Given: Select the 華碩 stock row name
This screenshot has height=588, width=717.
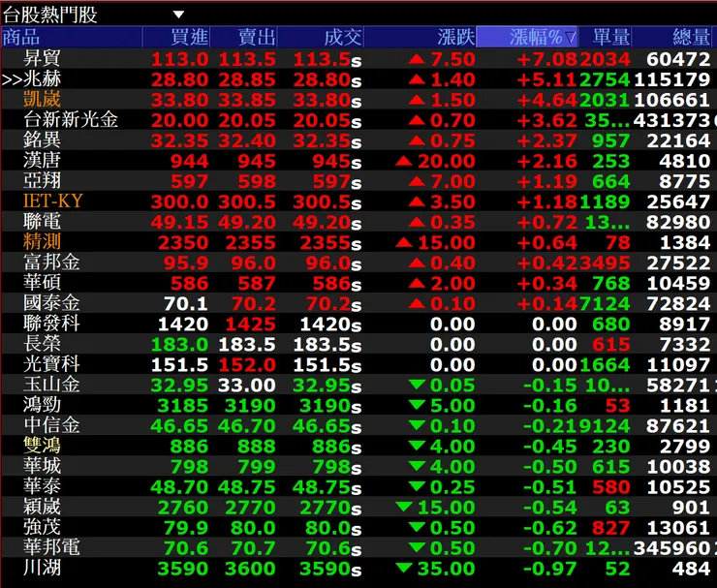Looking at the screenshot, I should (42, 283).
